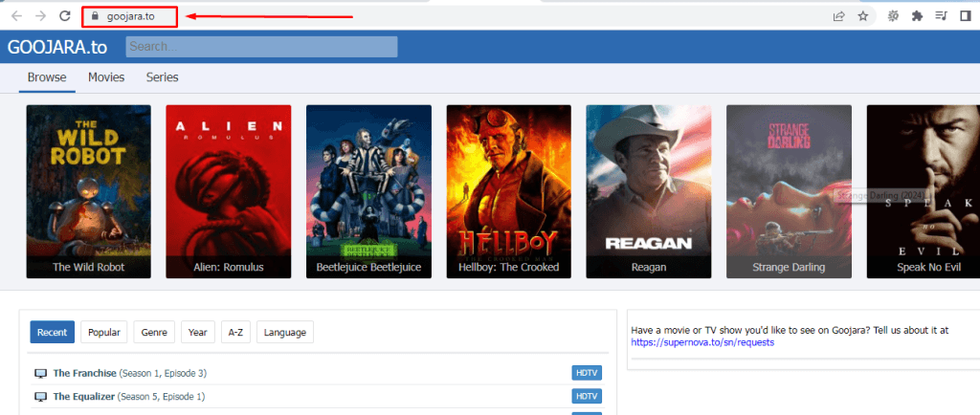Click the monitor icon beside The Equalizer

[x=40, y=397]
